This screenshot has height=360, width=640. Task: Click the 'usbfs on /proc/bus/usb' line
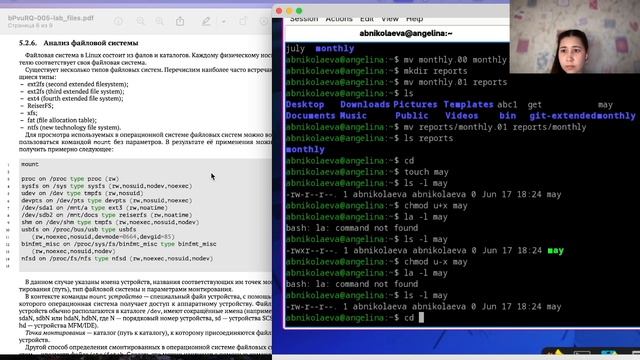pos(79,229)
